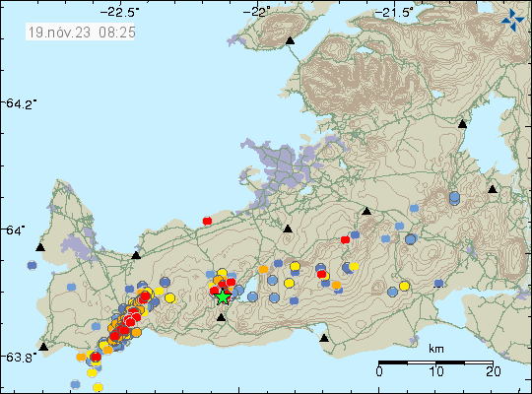Select the station triangle on the south coast
Viewport: 532px width, 394px height.
tap(324, 338)
